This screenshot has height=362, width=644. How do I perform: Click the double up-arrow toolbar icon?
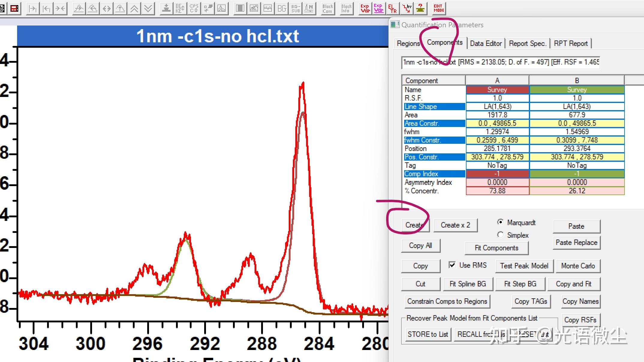(x=134, y=8)
